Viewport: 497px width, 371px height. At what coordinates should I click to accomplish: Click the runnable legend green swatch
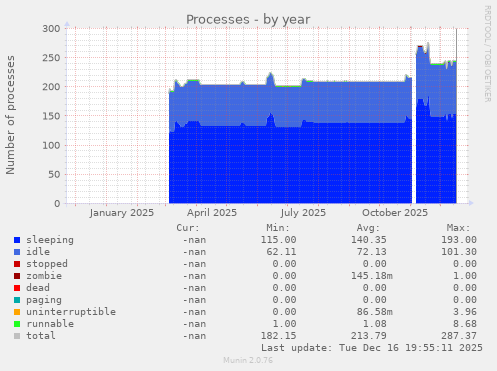[x=17, y=324]
